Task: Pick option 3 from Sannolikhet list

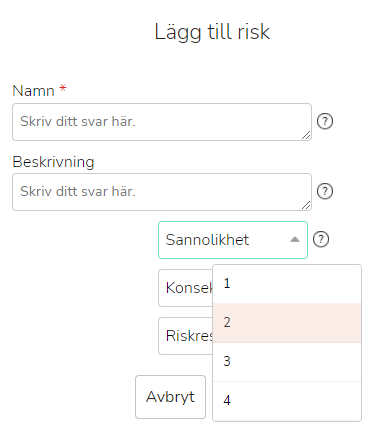Action: (287, 362)
